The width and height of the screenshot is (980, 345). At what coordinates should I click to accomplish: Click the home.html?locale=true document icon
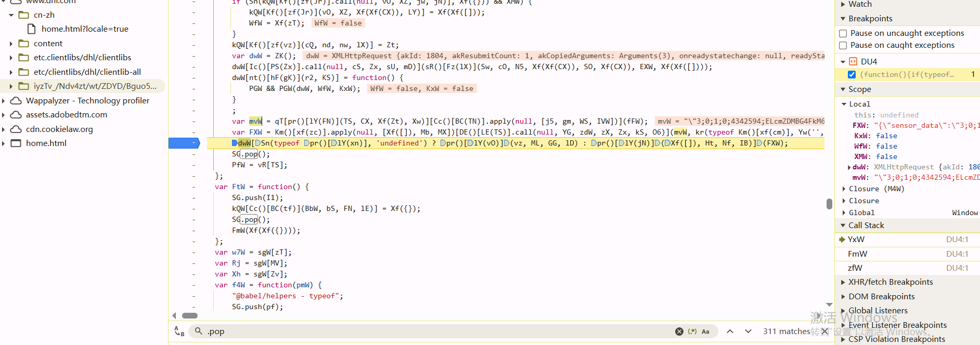(x=31, y=29)
